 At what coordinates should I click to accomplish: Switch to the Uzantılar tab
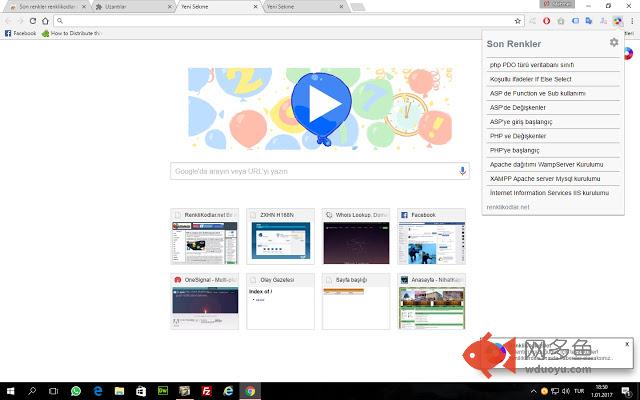pos(133,7)
